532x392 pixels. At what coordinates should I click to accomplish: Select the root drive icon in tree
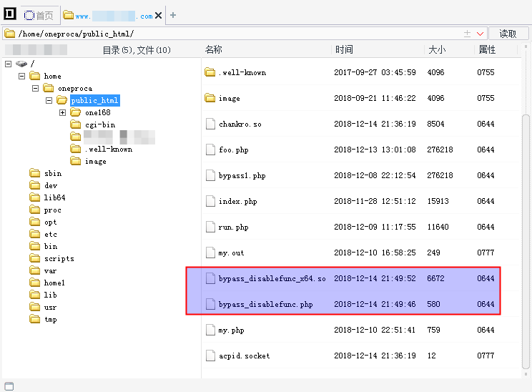(21, 64)
